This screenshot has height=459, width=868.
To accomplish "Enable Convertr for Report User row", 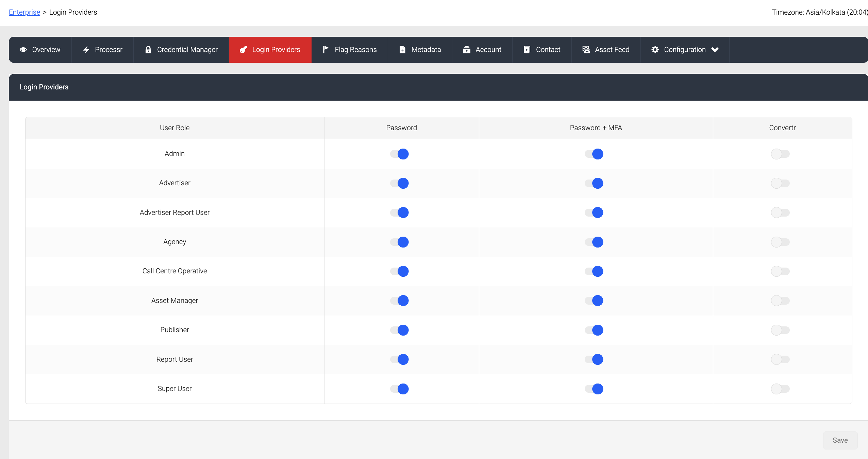I will 780,359.
